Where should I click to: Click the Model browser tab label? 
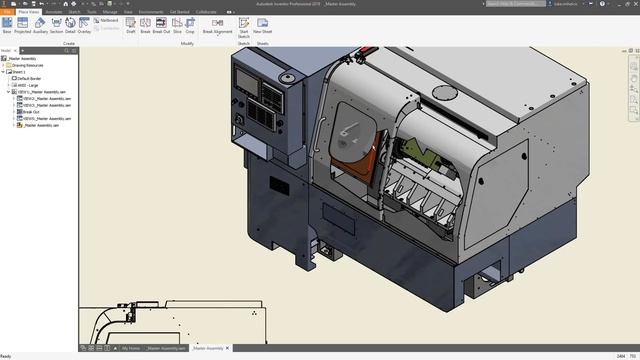point(6,51)
